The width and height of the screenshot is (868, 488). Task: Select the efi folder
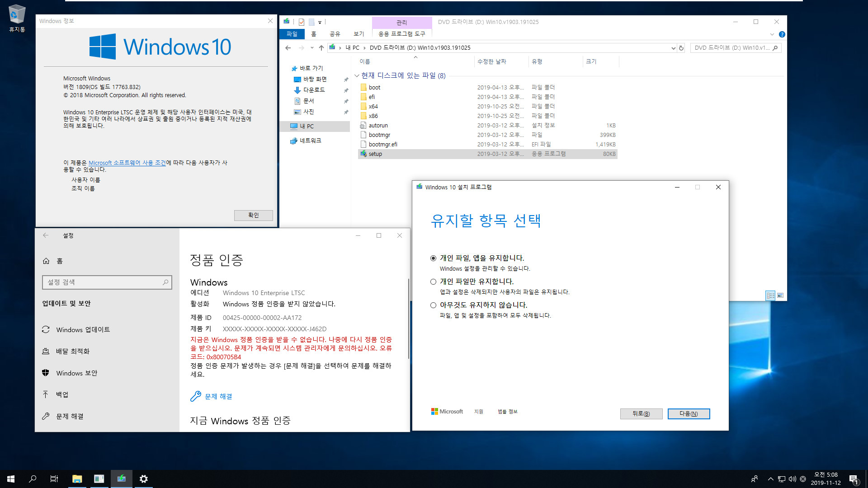(371, 97)
